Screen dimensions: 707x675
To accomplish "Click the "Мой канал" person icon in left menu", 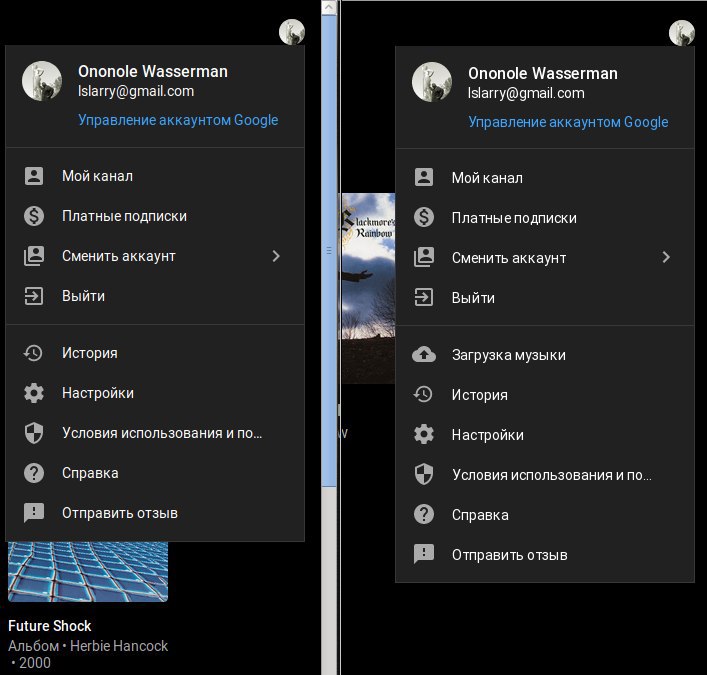I will click(x=34, y=176).
